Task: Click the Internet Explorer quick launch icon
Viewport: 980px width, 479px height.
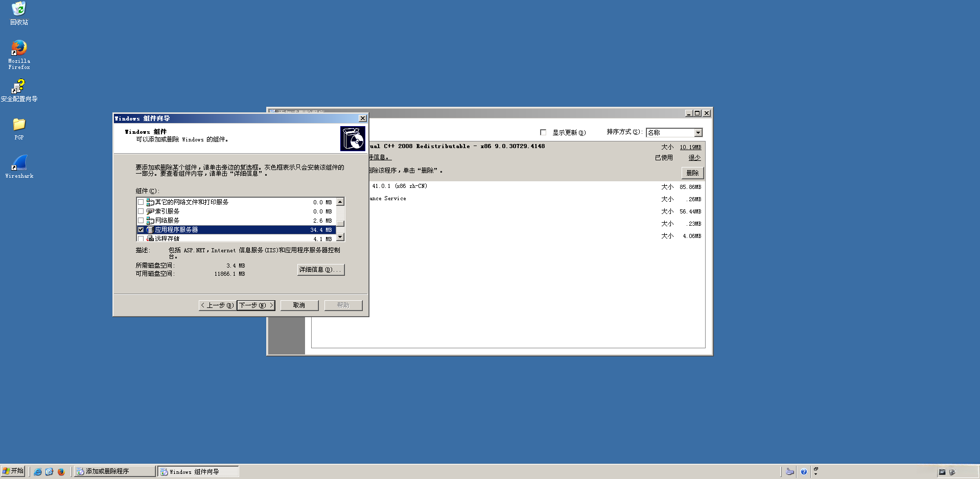Action: (38, 472)
